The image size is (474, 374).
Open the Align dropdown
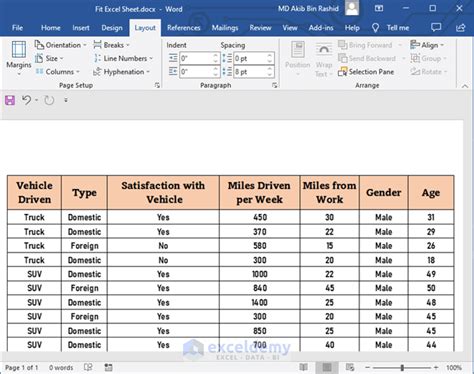coord(427,45)
